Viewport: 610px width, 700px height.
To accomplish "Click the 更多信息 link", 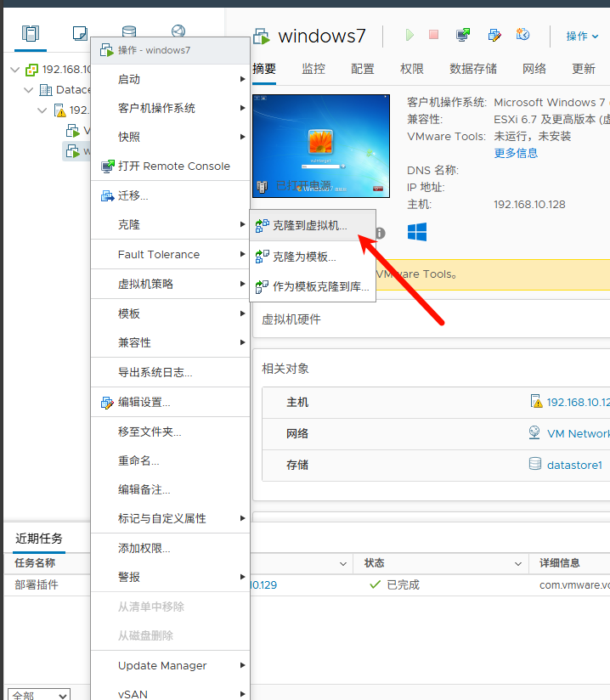I will click(516, 153).
